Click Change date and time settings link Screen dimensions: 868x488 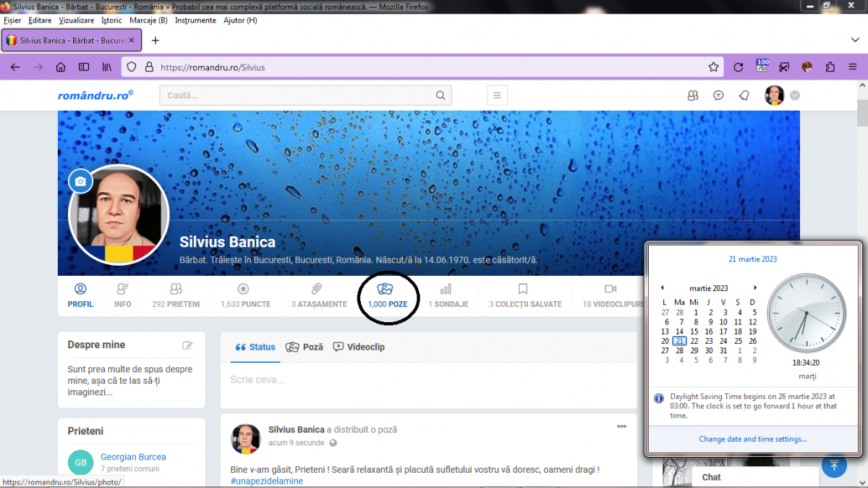(x=753, y=439)
